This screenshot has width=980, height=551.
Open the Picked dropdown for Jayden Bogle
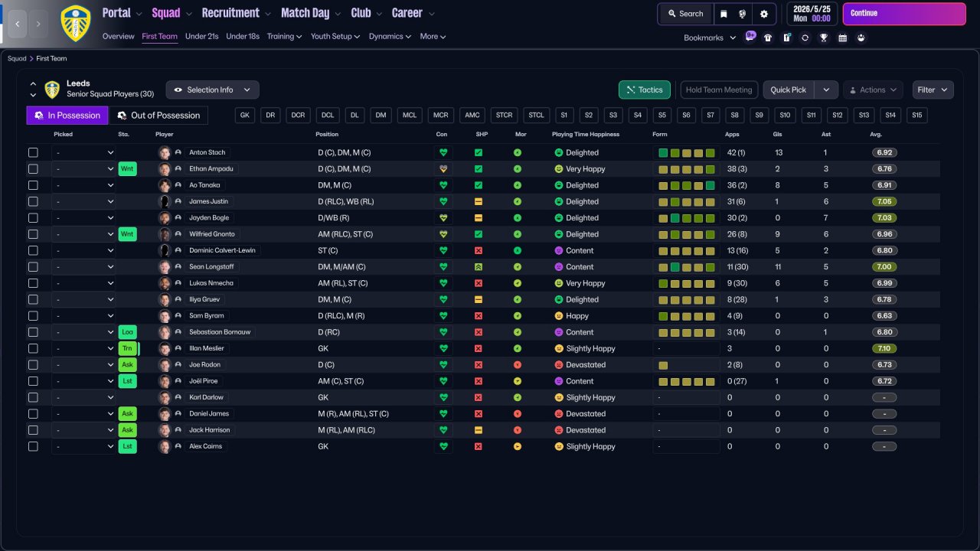pyautogui.click(x=84, y=217)
